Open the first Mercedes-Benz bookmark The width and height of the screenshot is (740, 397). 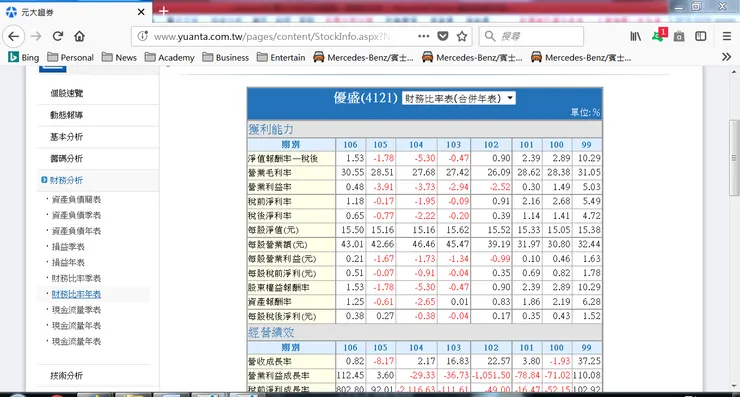click(363, 58)
